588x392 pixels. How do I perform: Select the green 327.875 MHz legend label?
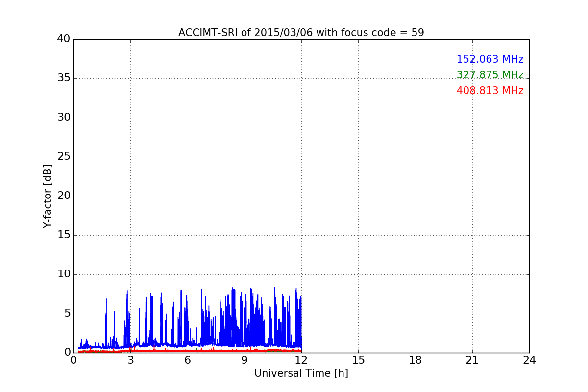(490, 75)
